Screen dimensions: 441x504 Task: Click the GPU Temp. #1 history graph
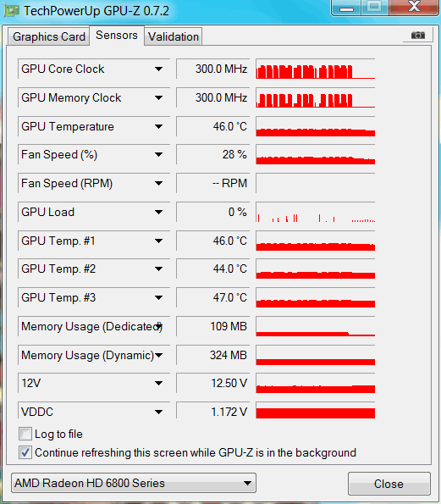coord(316,241)
